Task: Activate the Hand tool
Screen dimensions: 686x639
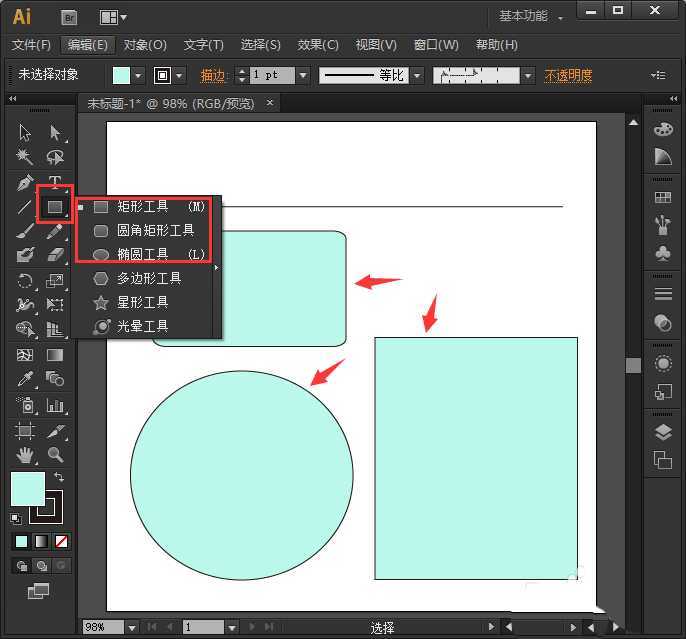Action: [25, 455]
